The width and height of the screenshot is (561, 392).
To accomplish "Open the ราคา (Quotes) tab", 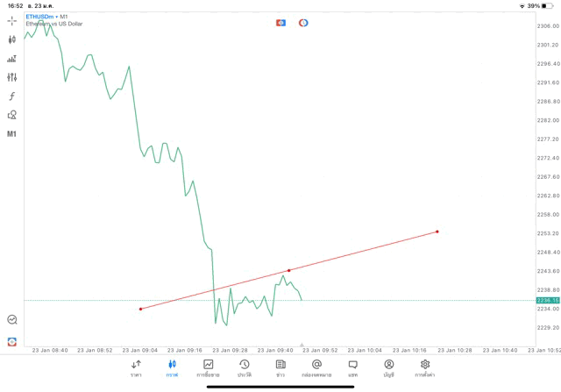I will click(136, 367).
